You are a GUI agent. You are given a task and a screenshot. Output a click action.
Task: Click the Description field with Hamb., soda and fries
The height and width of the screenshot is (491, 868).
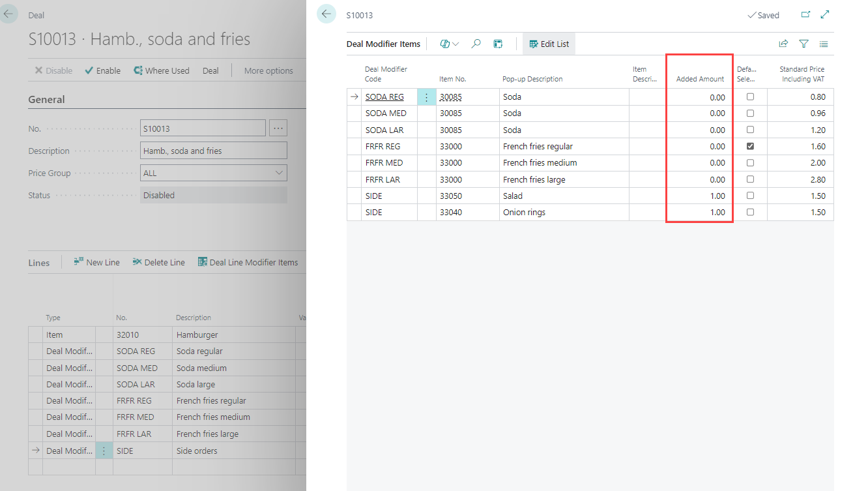click(213, 151)
